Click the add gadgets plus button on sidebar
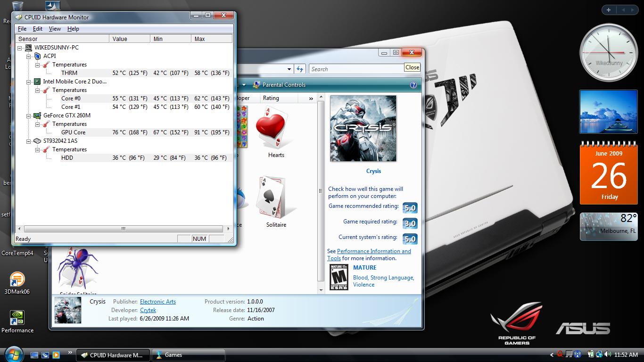The height and width of the screenshot is (362, 644). click(x=609, y=9)
